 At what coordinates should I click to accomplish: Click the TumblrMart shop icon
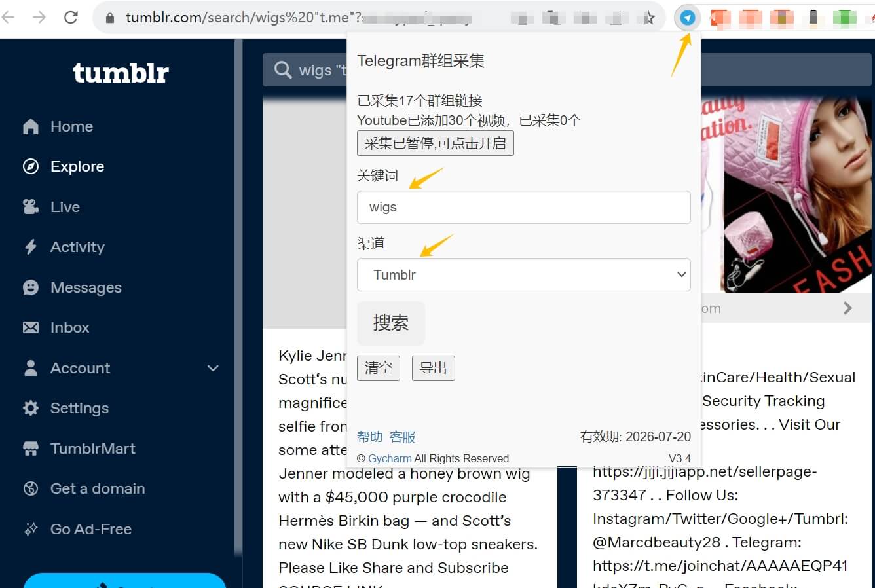tap(31, 449)
